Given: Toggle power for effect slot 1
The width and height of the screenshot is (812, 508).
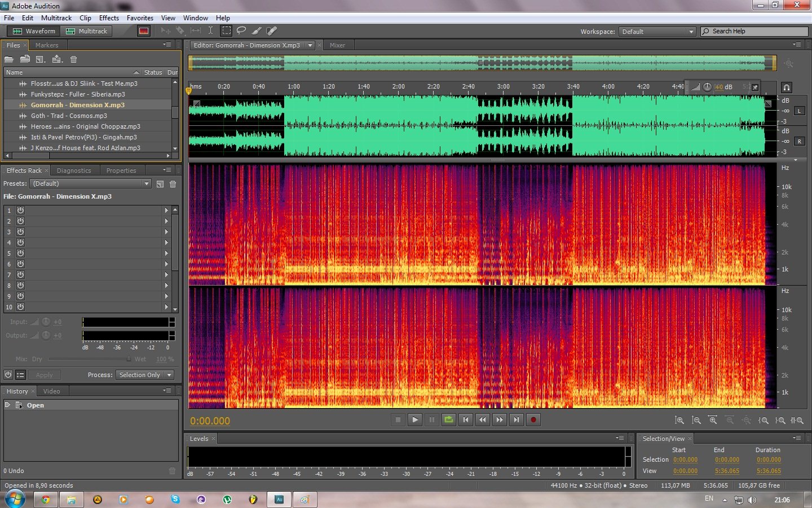Looking at the screenshot, I should coord(21,210).
